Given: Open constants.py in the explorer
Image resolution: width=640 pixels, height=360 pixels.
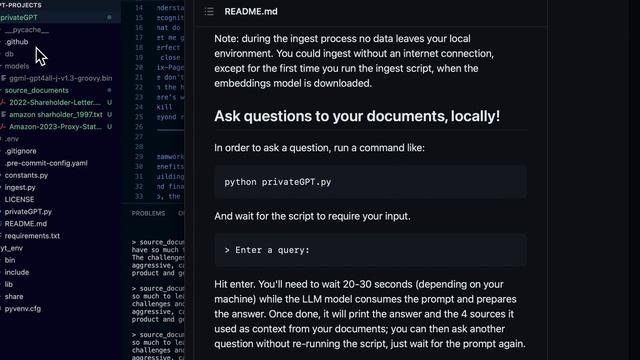Looking at the screenshot, I should click(x=26, y=176).
